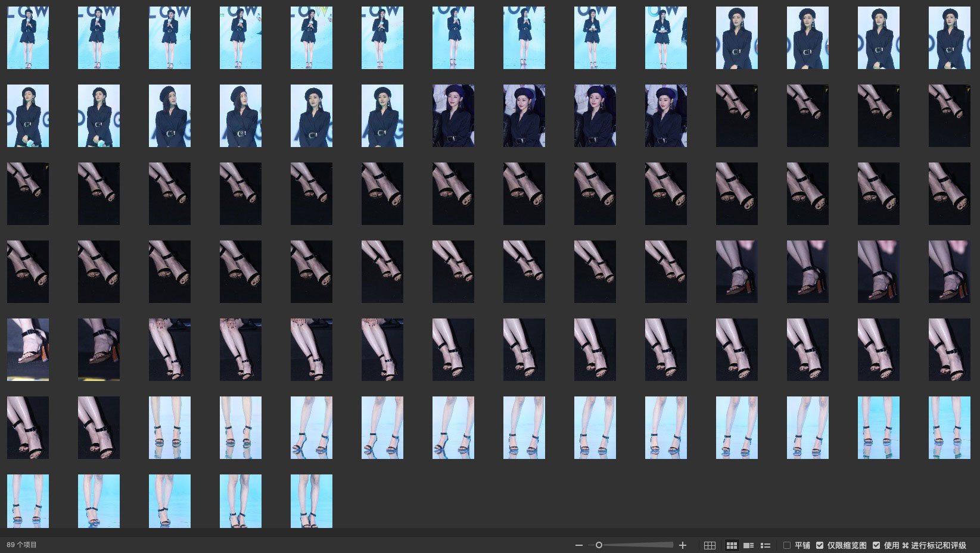Open the sandal close-up thumbnail with light background

[x=28, y=349]
